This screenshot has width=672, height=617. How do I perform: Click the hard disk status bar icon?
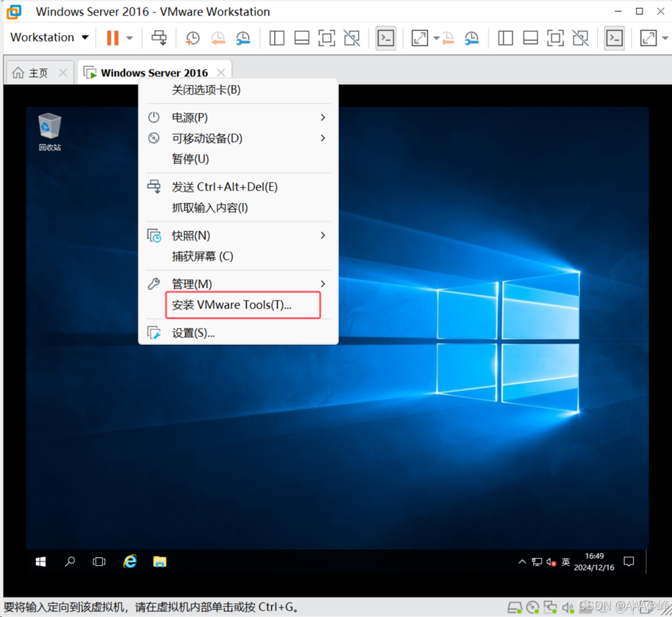pyautogui.click(x=514, y=607)
